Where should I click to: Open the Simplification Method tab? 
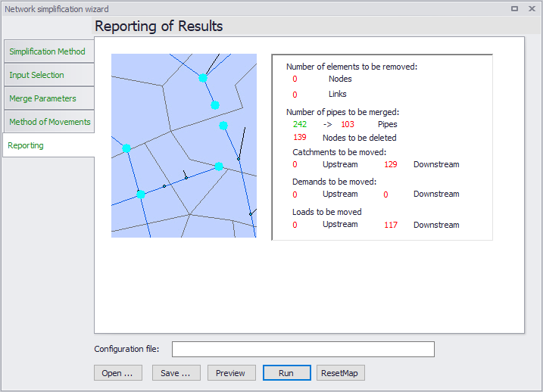[x=48, y=51]
